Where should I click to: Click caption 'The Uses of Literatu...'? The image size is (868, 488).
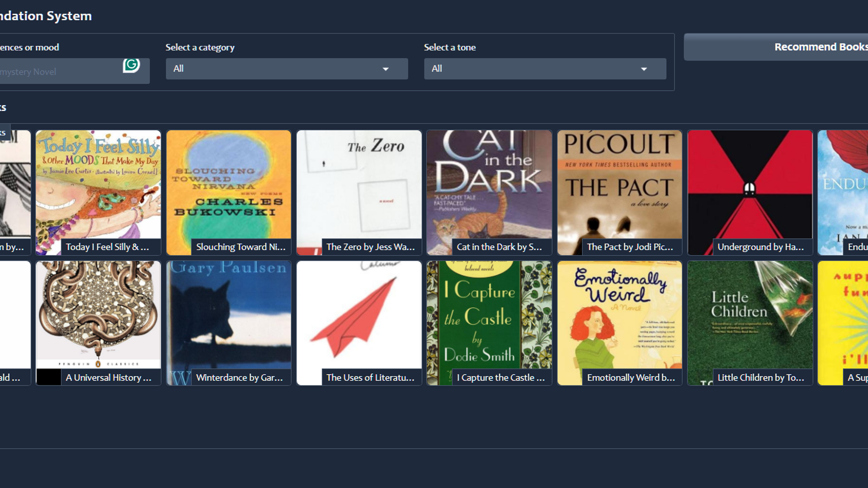(371, 377)
